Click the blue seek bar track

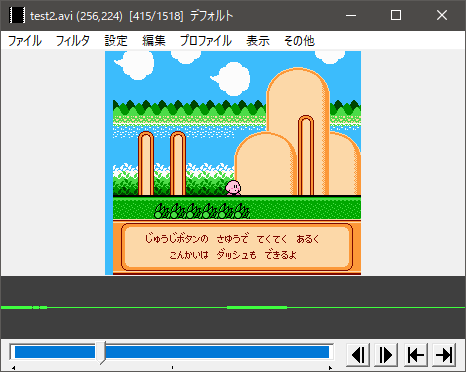coord(172,352)
